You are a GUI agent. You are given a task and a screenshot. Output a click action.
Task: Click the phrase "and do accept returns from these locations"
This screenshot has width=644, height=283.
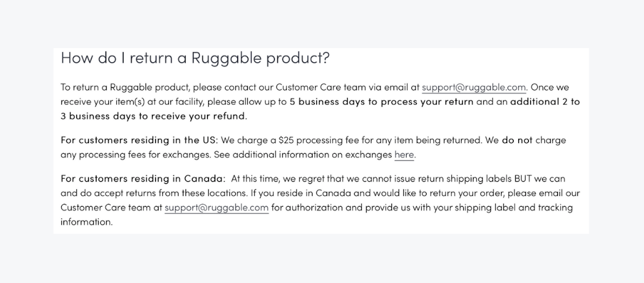[154, 193]
